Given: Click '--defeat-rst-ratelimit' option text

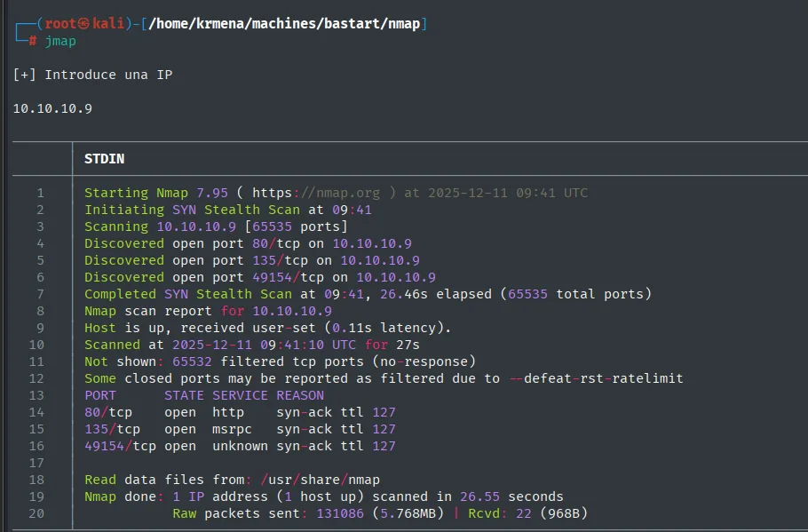Looking at the screenshot, I should click(x=596, y=378).
